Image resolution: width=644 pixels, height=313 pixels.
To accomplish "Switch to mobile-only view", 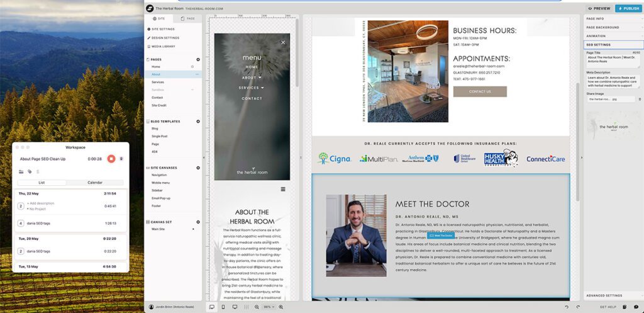I will (223, 307).
